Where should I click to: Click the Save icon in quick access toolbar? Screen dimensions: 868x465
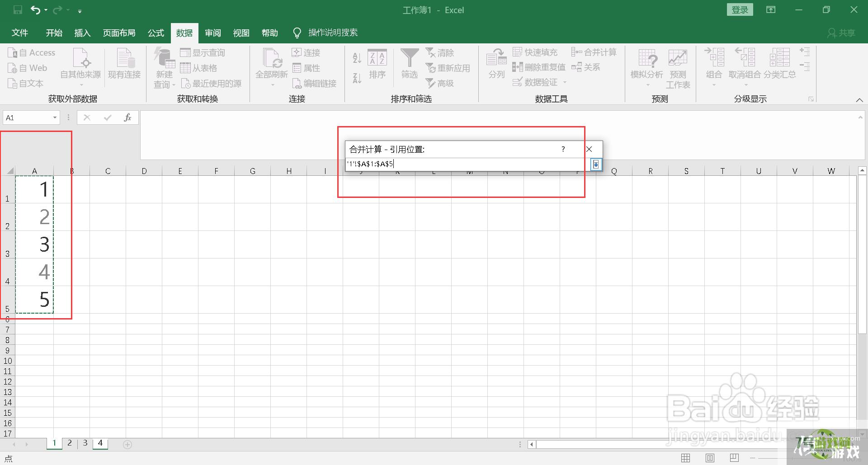pos(18,10)
